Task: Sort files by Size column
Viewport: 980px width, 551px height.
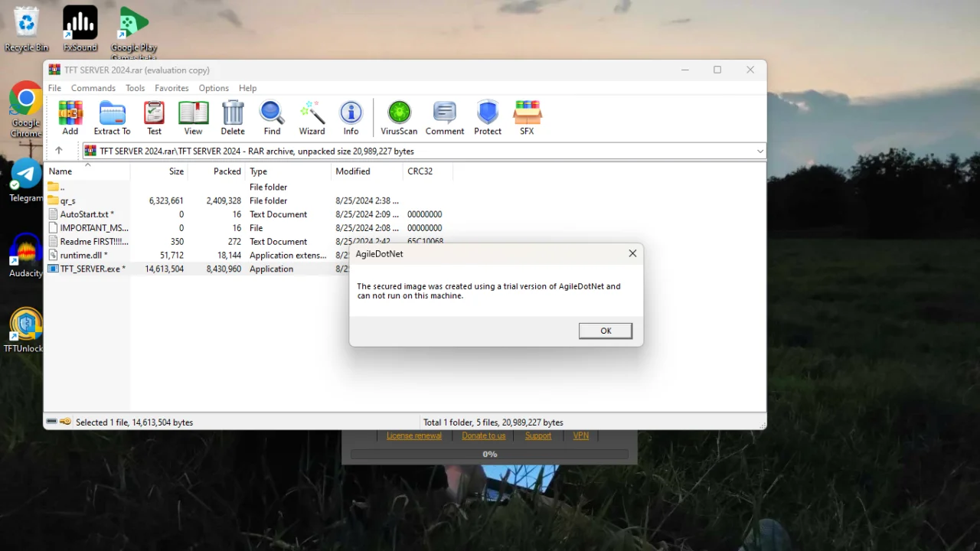Action: pyautogui.click(x=158, y=171)
